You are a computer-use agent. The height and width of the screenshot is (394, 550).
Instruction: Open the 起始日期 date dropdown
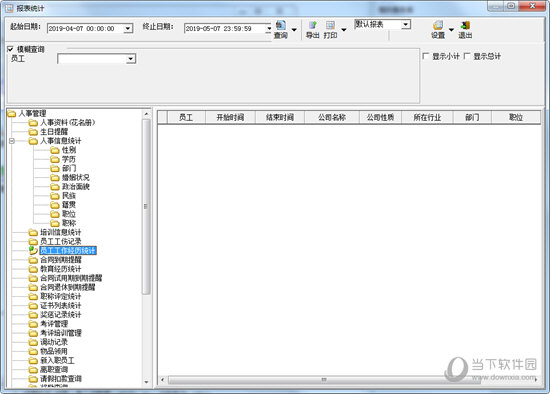128,28
